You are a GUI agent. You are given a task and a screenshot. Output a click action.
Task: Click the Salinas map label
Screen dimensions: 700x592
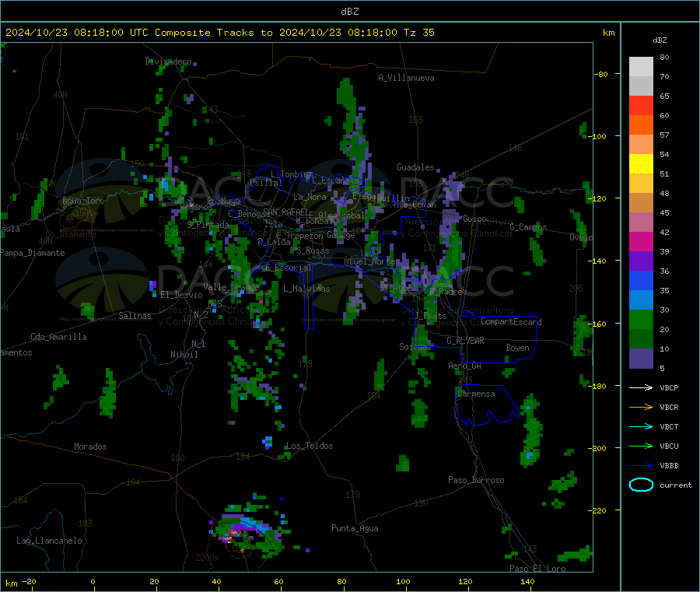click(135, 316)
